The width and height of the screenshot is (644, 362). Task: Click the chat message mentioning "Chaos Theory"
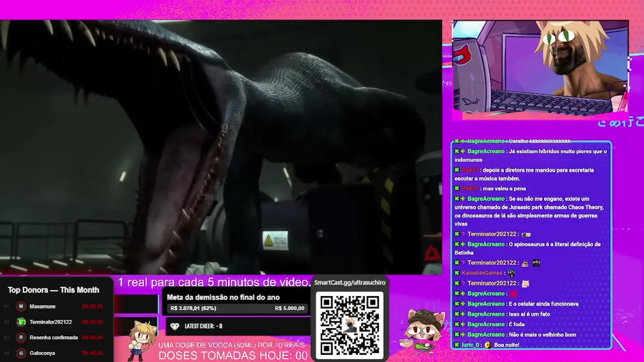point(529,211)
